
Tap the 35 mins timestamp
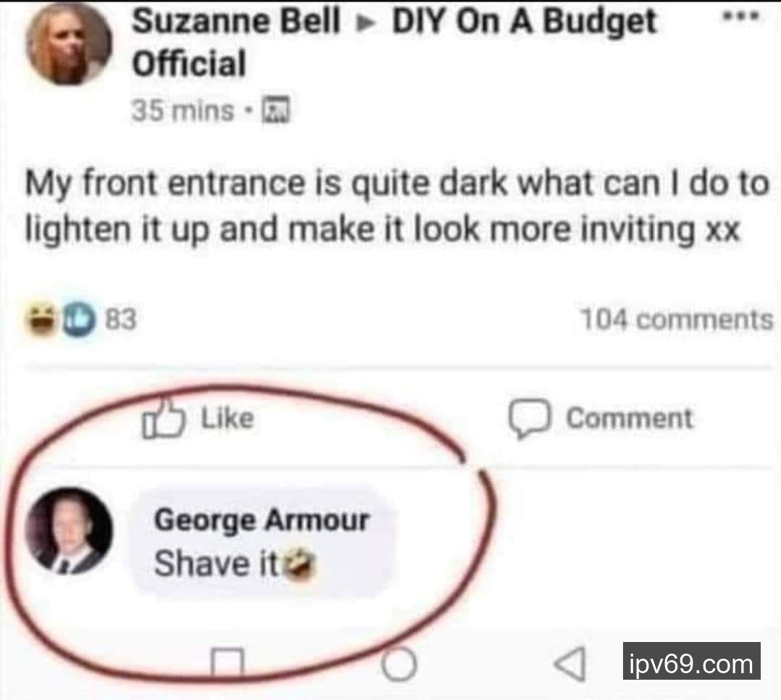click(x=183, y=110)
